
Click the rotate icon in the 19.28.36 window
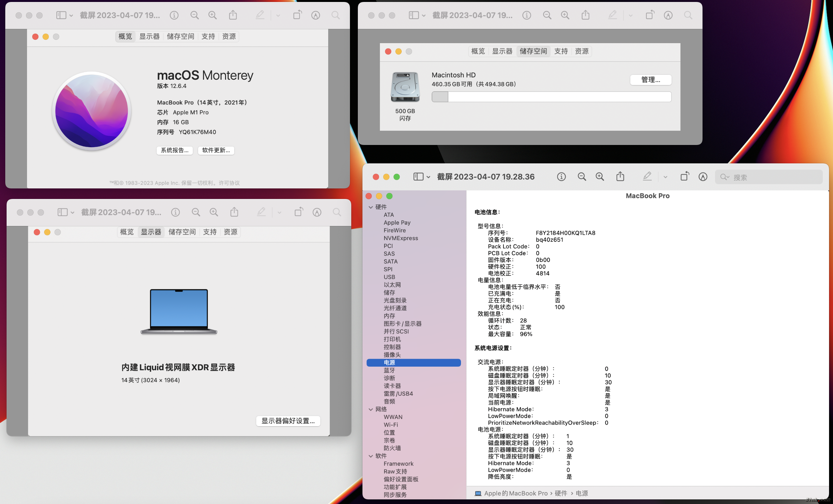(x=685, y=176)
